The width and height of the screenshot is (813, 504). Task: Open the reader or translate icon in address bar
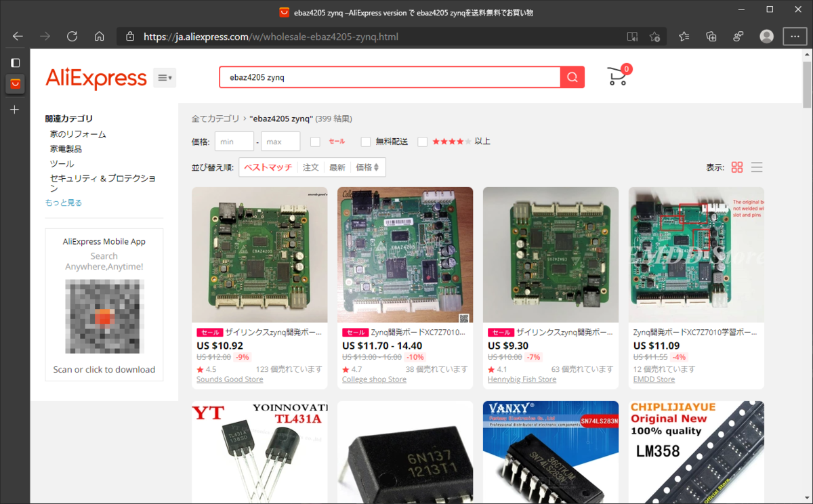click(631, 37)
